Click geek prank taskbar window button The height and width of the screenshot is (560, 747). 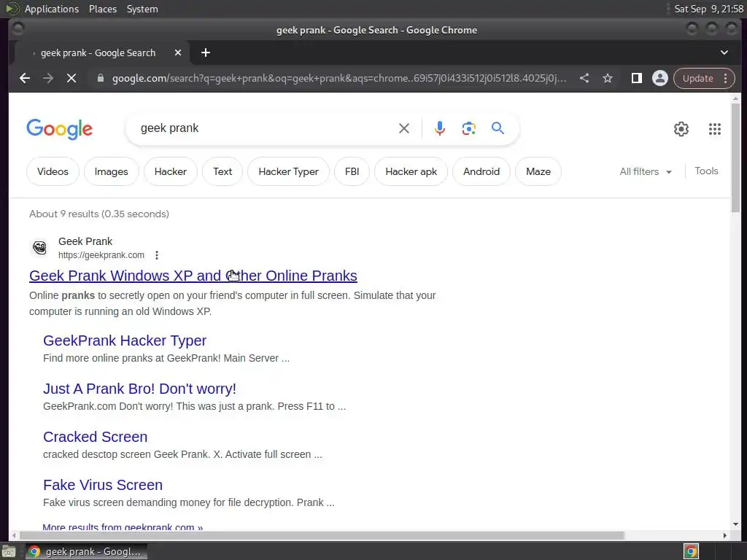[86, 551]
